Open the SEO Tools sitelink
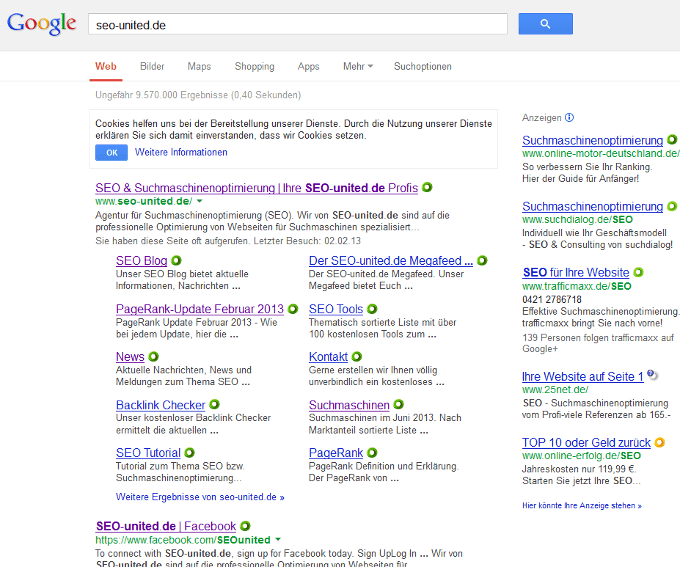The height and width of the screenshot is (567, 680). tap(336, 309)
